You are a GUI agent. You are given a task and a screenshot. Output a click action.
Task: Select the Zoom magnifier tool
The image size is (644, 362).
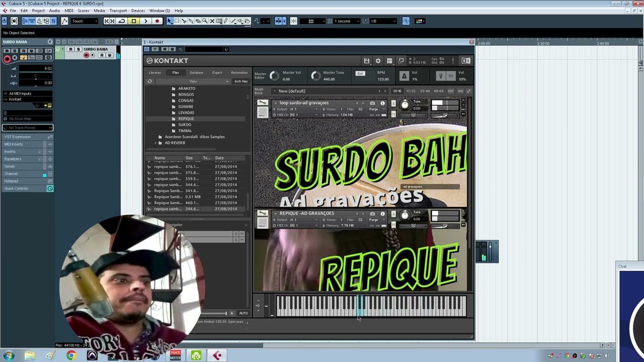pos(205,21)
